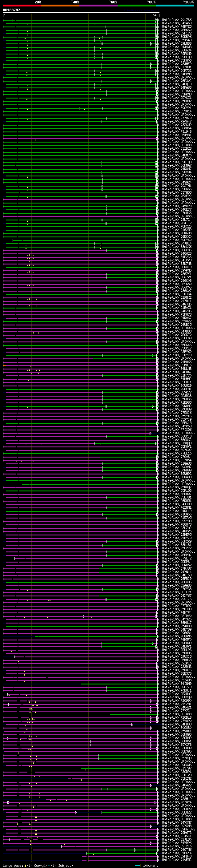Select the UniRef100_Q8JHF9 label
The height and width of the screenshot is (868, 197).
(x=176, y=64)
